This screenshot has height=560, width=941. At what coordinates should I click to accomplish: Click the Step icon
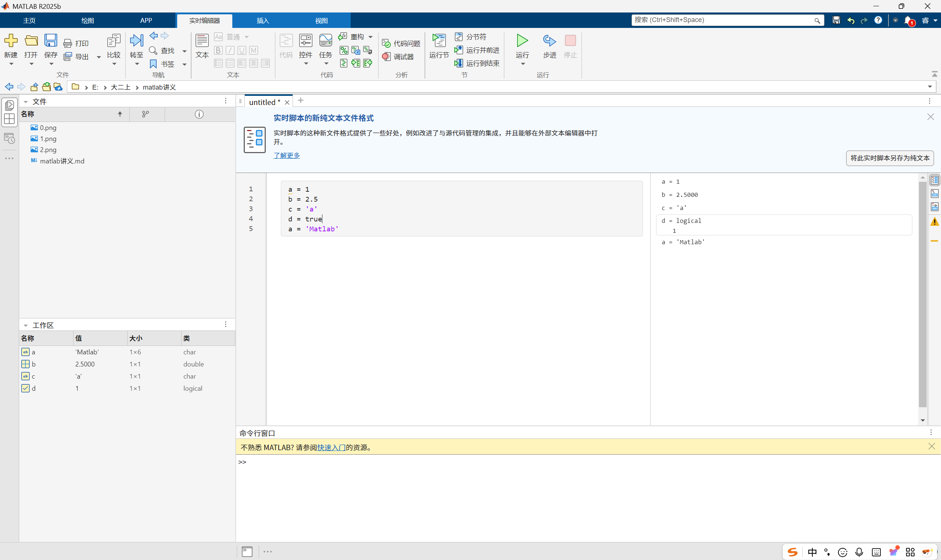[550, 41]
